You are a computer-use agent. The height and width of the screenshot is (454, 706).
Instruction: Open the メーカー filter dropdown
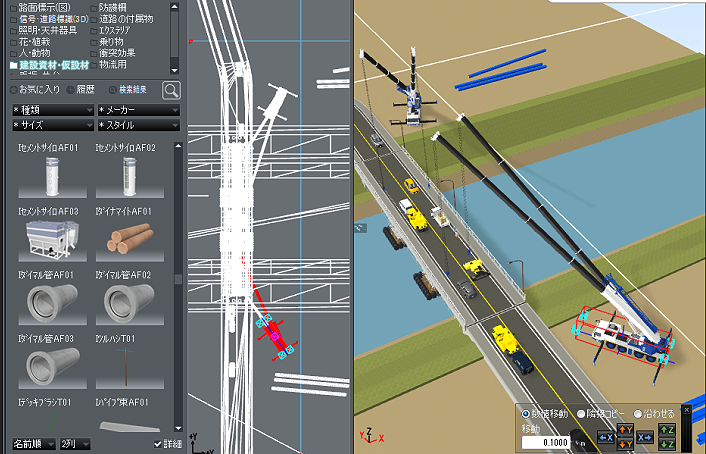[x=138, y=109]
